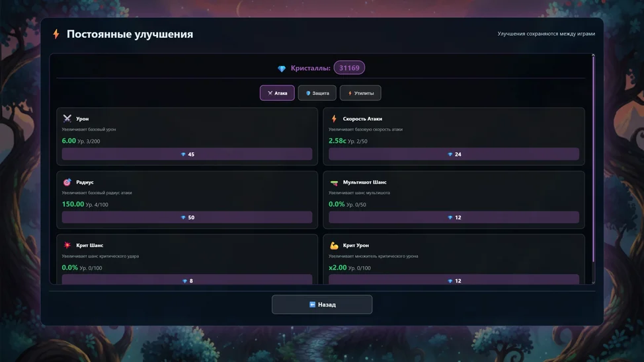Purchase Скорость Атаки upgrade for 24

pyautogui.click(x=454, y=154)
